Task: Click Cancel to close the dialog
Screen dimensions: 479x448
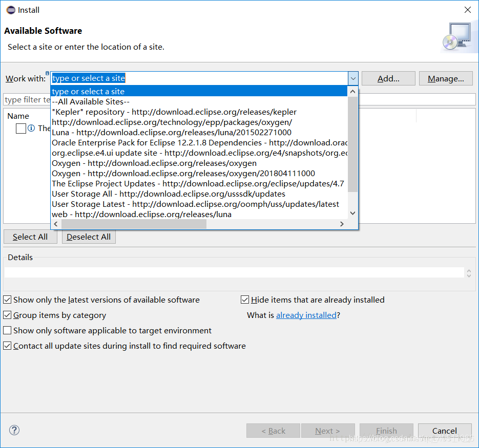Action: 445,430
